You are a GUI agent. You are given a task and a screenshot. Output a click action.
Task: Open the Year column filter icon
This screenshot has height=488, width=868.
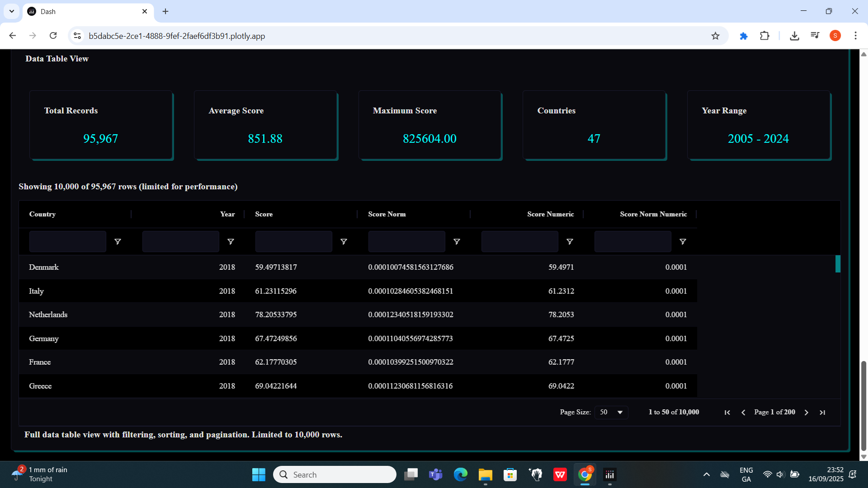(x=231, y=242)
